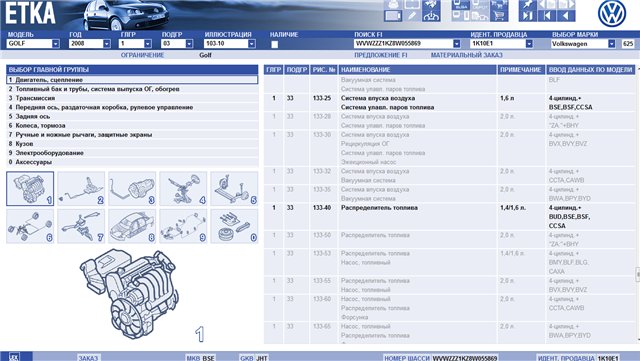Click the Volkswagen logo emblem
This screenshot has height=361, width=640.
(x=612, y=13)
